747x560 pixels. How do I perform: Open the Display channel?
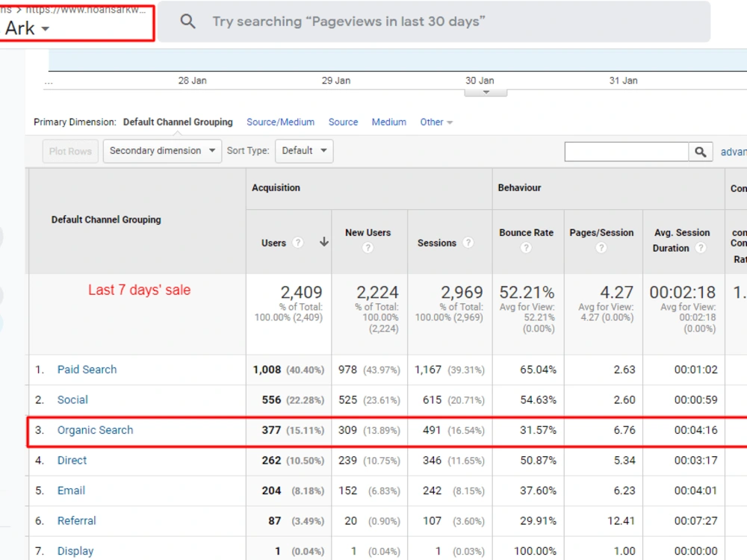75,551
